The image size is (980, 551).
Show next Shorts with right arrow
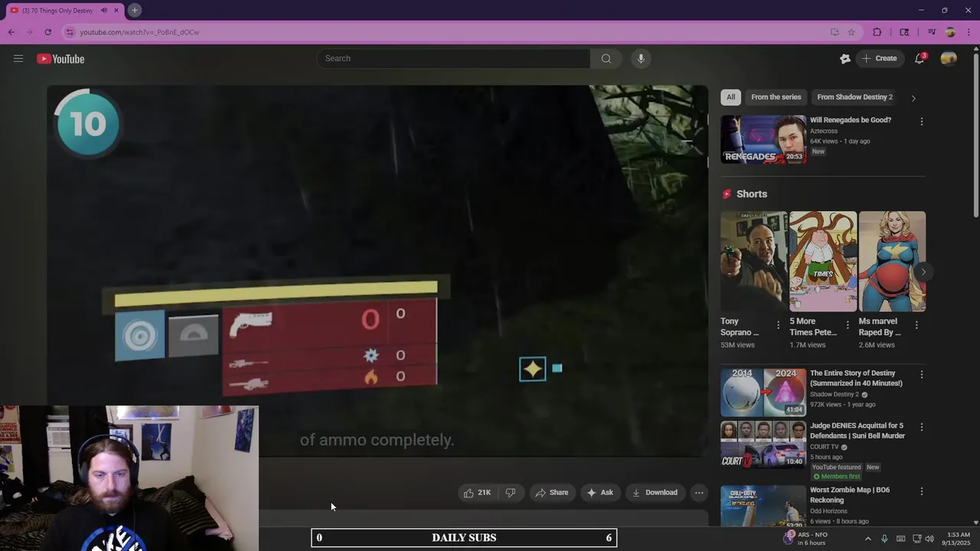pyautogui.click(x=923, y=272)
